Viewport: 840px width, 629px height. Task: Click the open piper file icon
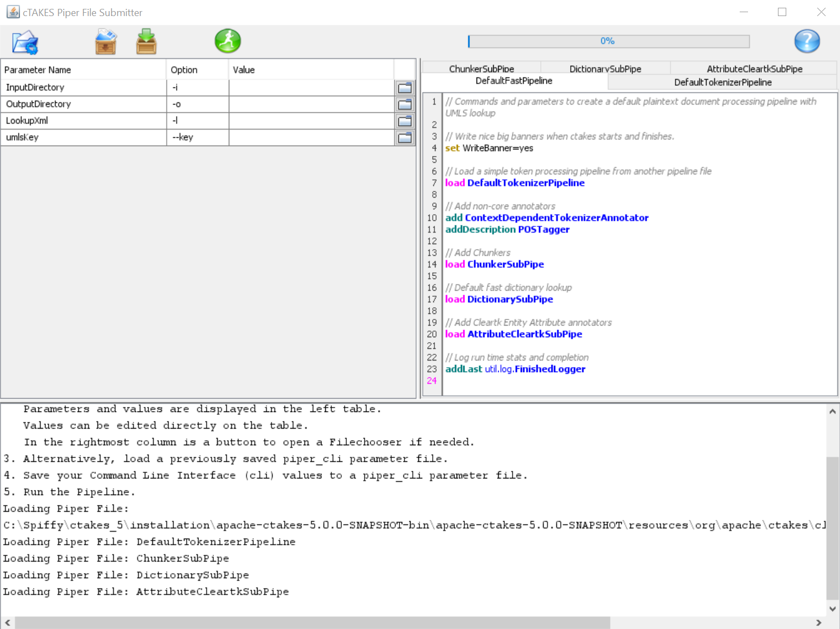tap(25, 42)
